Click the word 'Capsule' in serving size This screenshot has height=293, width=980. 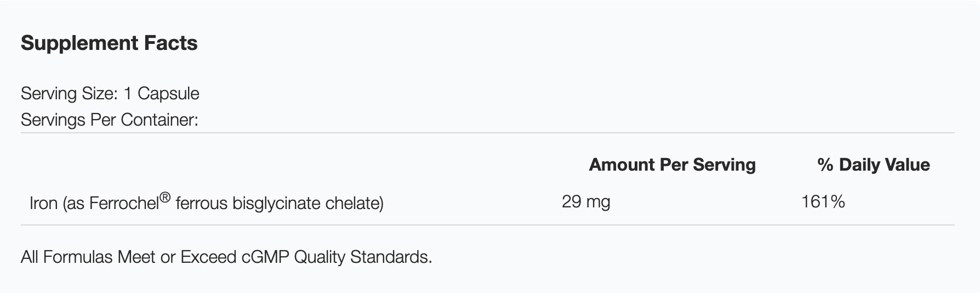pyautogui.click(x=168, y=94)
